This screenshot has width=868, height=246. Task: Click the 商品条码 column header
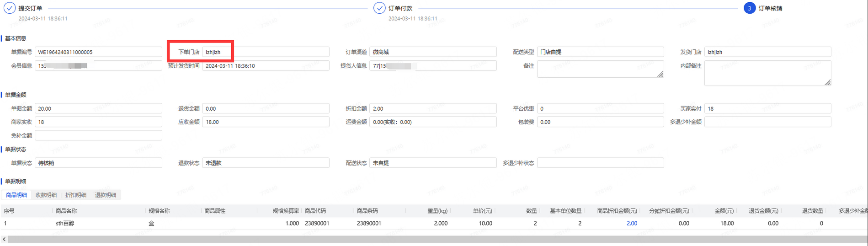click(367, 211)
